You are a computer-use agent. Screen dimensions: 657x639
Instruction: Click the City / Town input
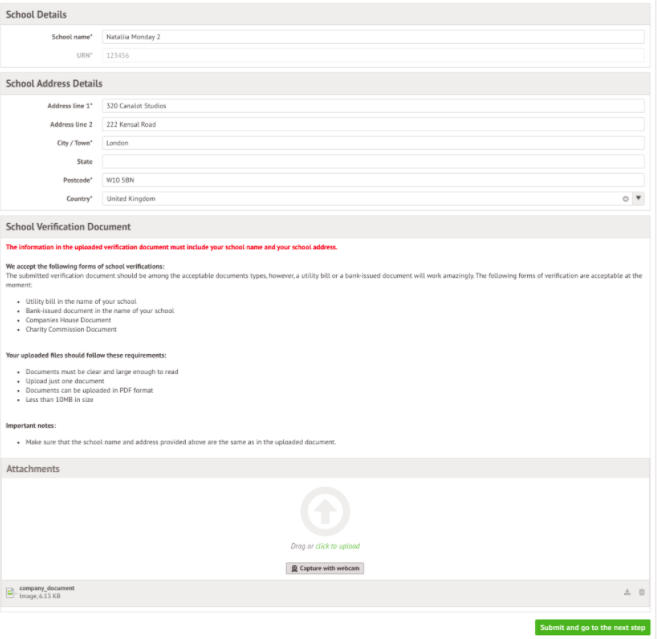[x=372, y=143]
